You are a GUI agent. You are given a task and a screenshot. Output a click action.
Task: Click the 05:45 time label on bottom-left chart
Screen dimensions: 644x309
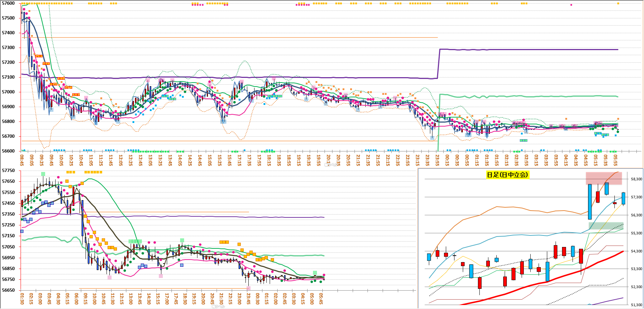321,299
